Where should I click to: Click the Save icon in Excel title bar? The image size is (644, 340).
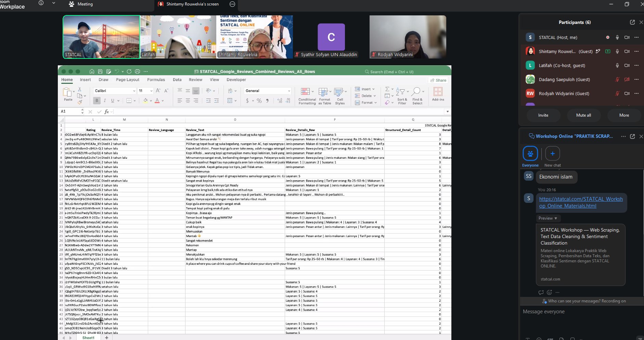click(x=100, y=71)
